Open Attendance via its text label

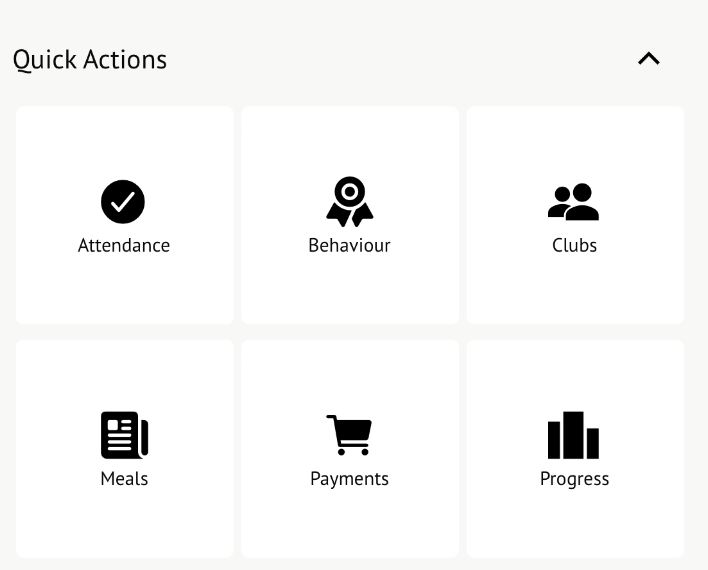[124, 246]
